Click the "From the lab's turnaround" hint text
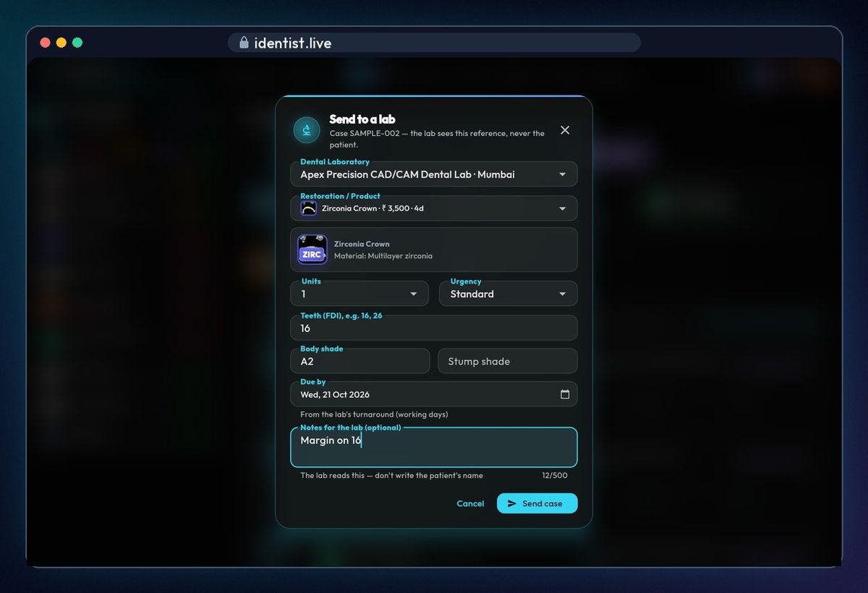 (374, 414)
